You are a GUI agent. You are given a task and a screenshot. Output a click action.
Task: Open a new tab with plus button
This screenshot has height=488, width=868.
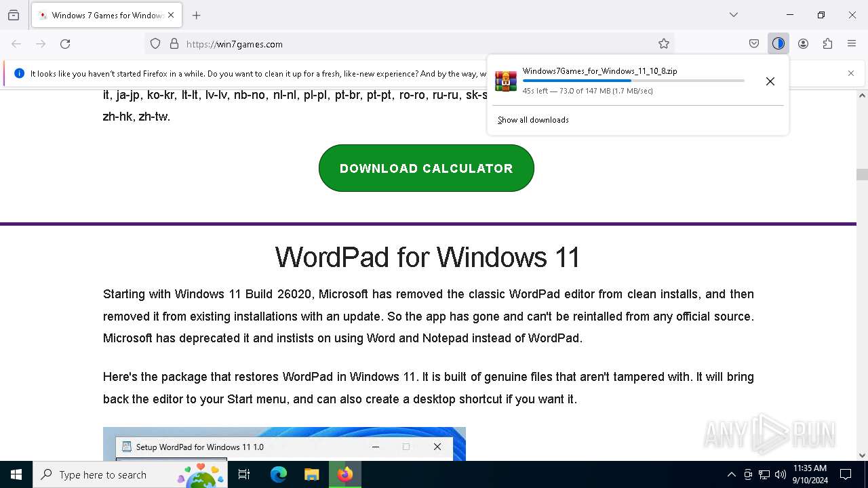(197, 15)
